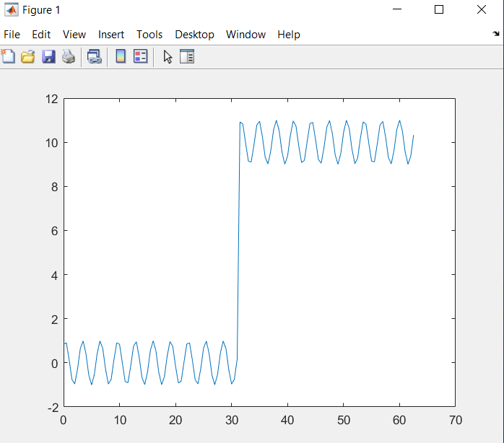The image size is (504, 443).
Task: Expand the View menu
Action: [x=74, y=35]
